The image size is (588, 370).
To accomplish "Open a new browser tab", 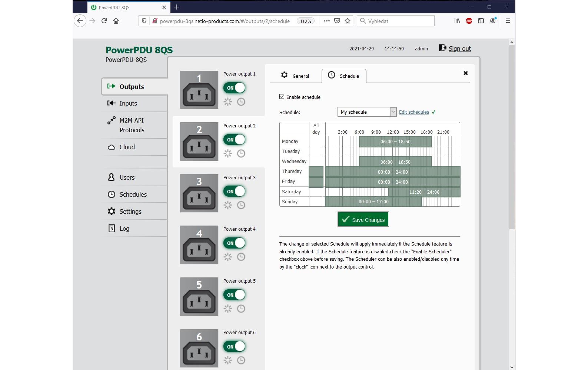I will 177,7.
